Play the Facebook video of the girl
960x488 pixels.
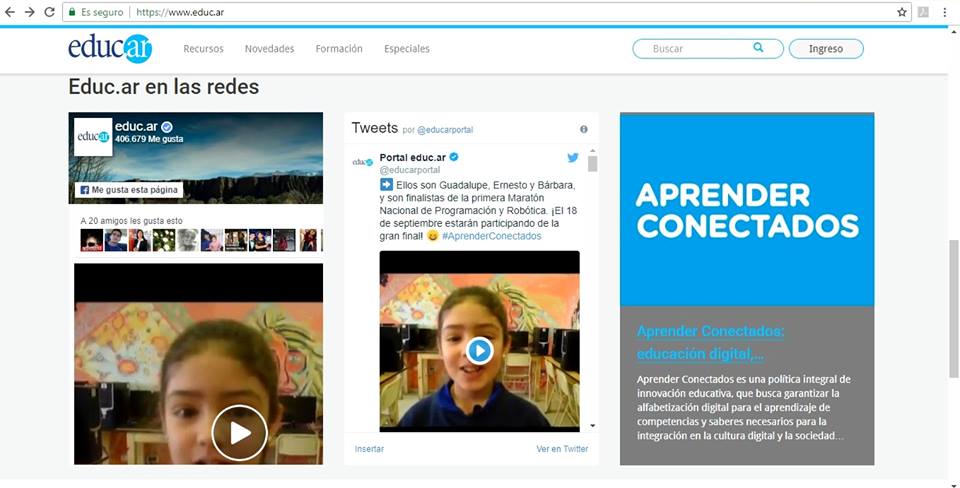pos(239,433)
